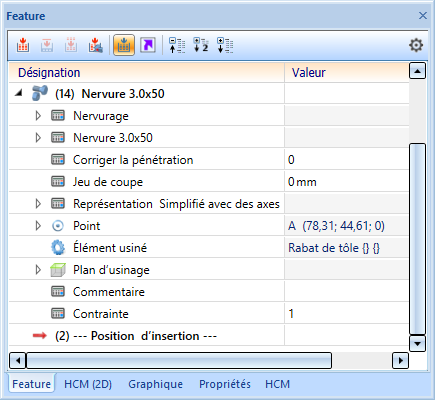
Task: Click the expand to level 2 icon
Action: [201, 45]
